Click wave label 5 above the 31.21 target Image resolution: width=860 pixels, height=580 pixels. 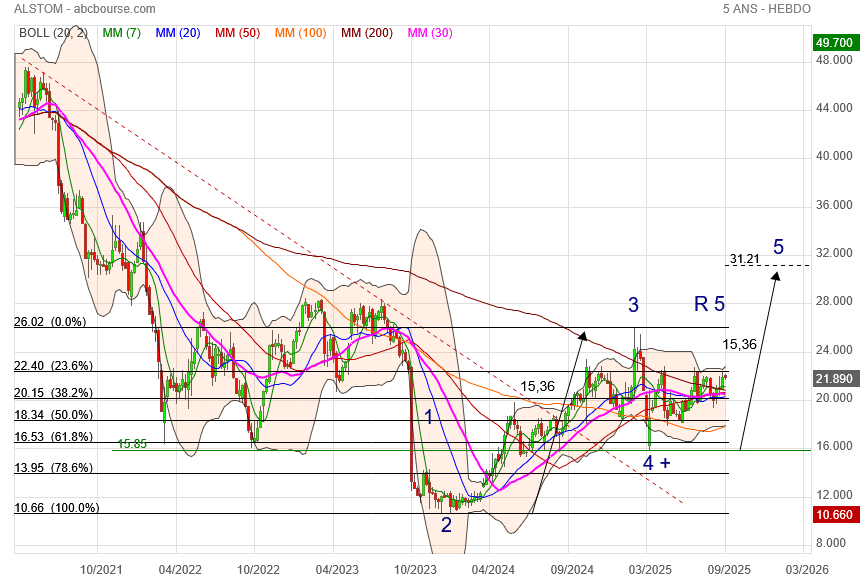click(x=778, y=247)
